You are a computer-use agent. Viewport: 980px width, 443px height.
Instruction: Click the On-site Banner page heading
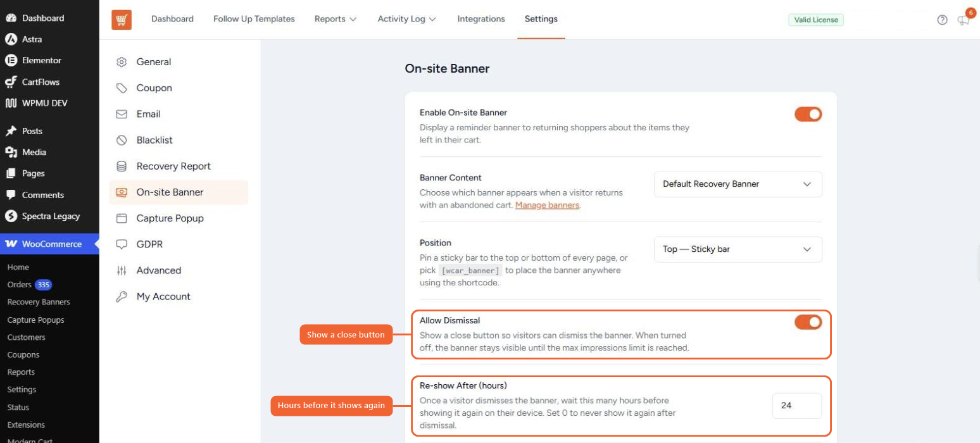pos(447,68)
